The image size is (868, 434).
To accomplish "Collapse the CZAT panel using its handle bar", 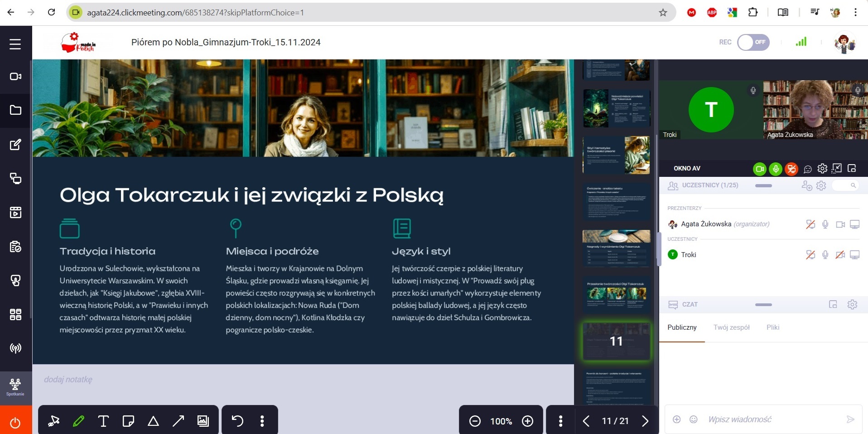I will point(763,305).
